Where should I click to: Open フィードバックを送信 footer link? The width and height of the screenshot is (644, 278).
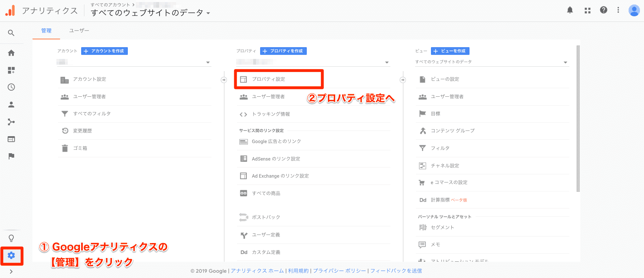[396, 271]
